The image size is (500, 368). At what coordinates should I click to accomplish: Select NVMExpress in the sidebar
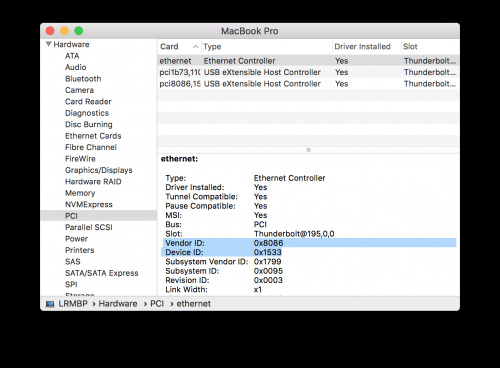(x=89, y=204)
